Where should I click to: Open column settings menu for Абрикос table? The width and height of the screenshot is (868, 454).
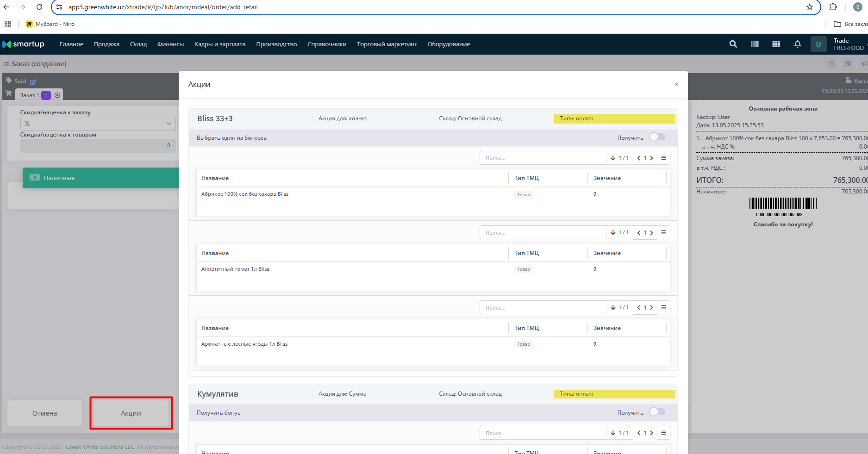point(663,158)
